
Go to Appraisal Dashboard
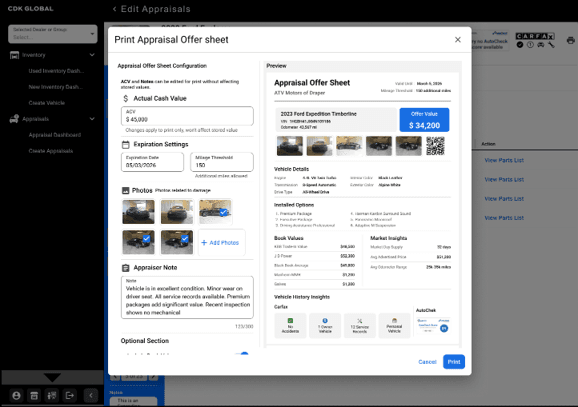pyautogui.click(x=55, y=135)
